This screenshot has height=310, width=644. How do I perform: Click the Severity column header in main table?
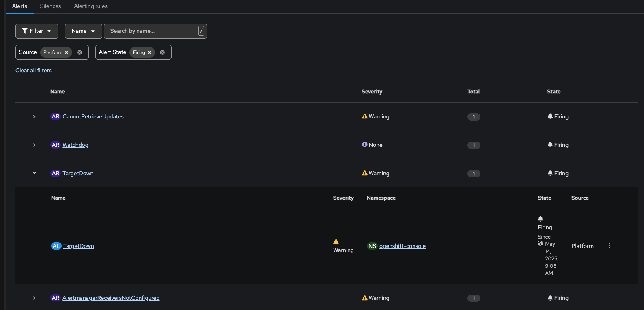tap(372, 92)
